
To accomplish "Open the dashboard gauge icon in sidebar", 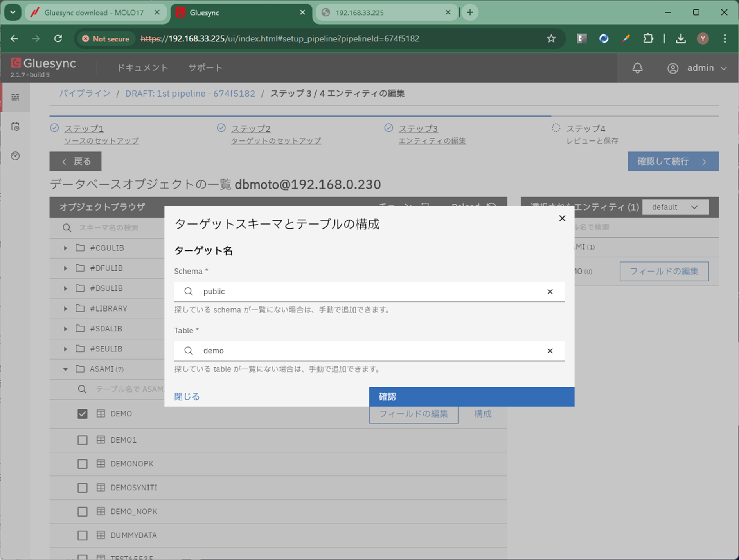I will coord(15,156).
